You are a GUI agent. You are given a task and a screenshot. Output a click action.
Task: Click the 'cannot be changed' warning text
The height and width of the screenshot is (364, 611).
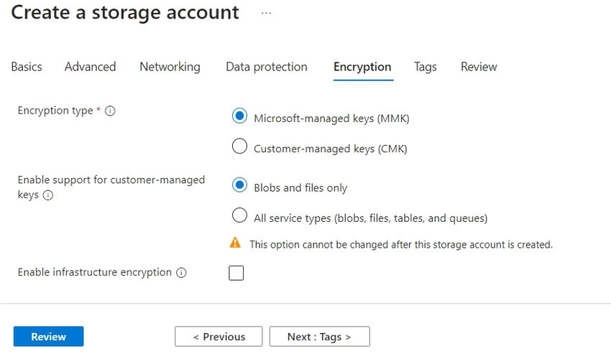pyautogui.click(x=401, y=245)
